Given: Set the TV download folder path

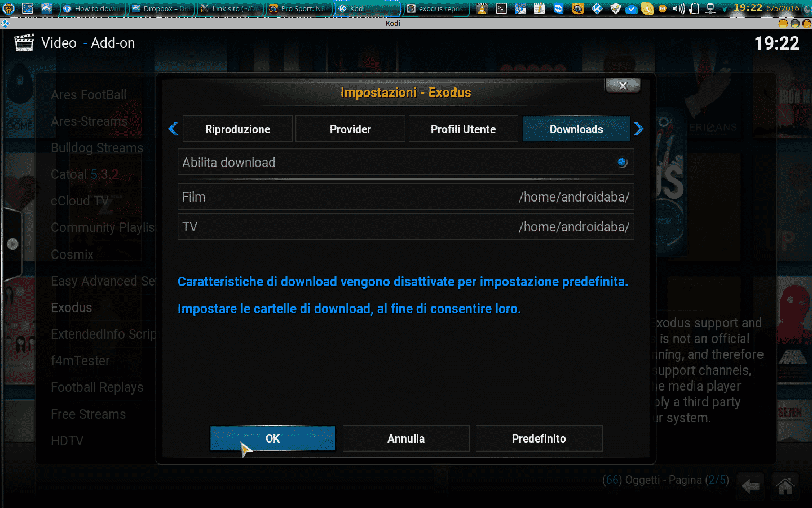Looking at the screenshot, I should (406, 227).
